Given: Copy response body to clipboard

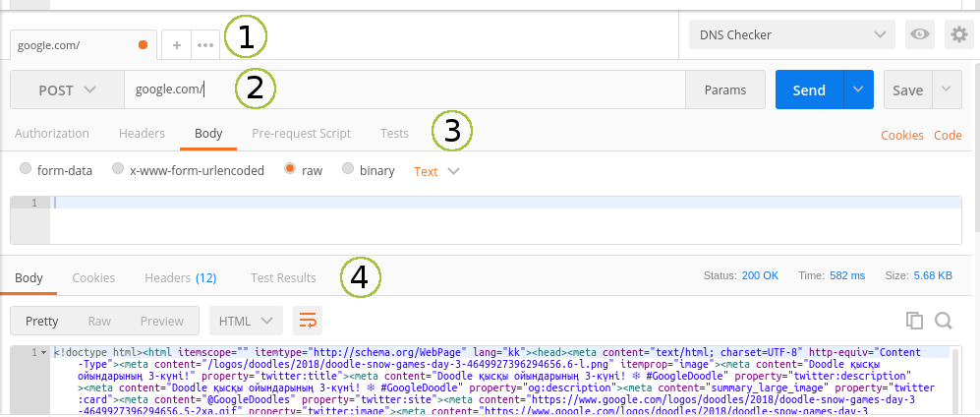Looking at the screenshot, I should coord(914,321).
